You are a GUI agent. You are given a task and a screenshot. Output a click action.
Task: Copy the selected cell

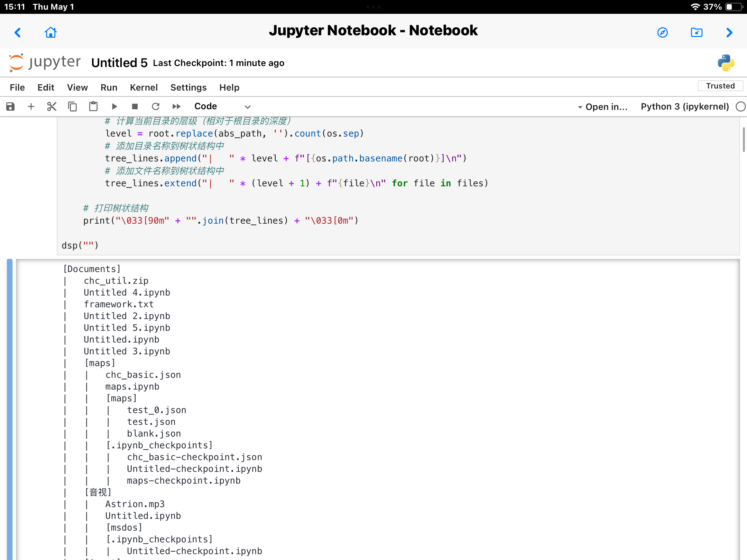point(73,106)
